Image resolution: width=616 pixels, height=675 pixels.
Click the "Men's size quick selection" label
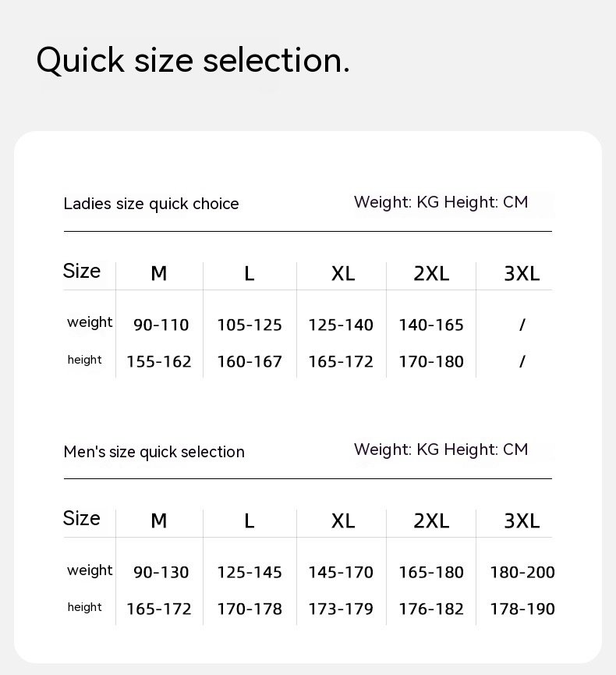tap(154, 452)
